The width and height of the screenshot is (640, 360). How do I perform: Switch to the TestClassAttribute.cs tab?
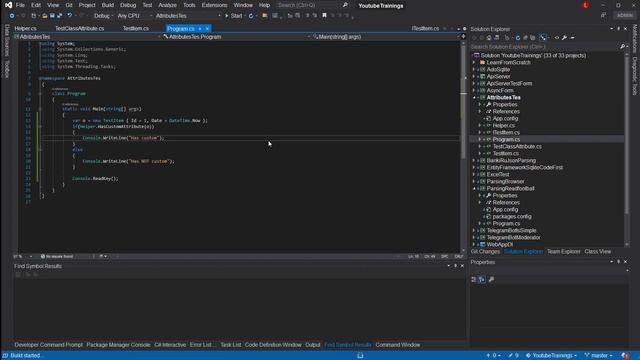[x=80, y=29]
